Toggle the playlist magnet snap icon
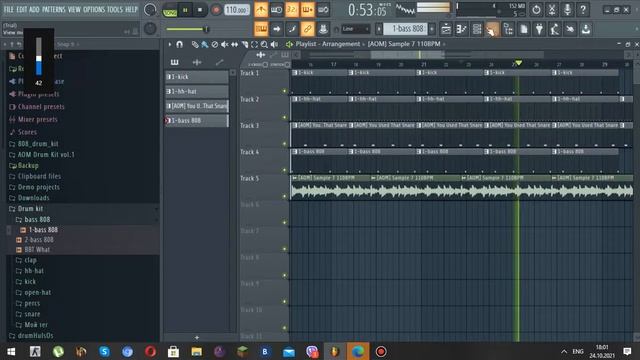 [179, 44]
